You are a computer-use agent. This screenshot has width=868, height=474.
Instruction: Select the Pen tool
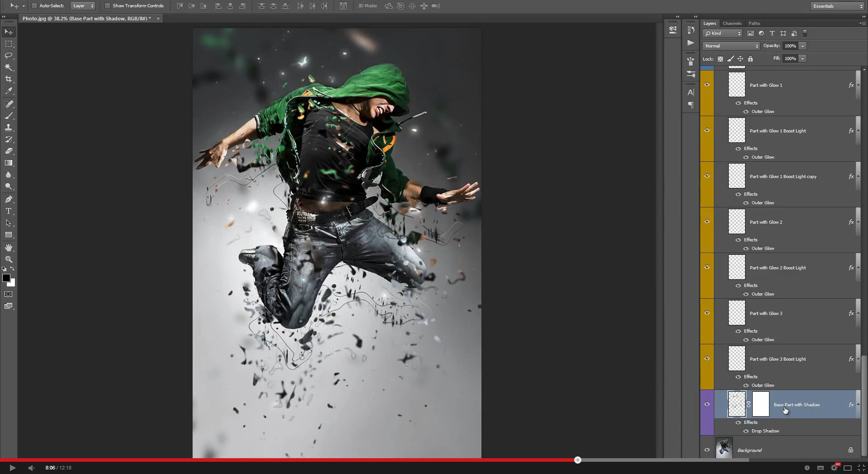9,199
